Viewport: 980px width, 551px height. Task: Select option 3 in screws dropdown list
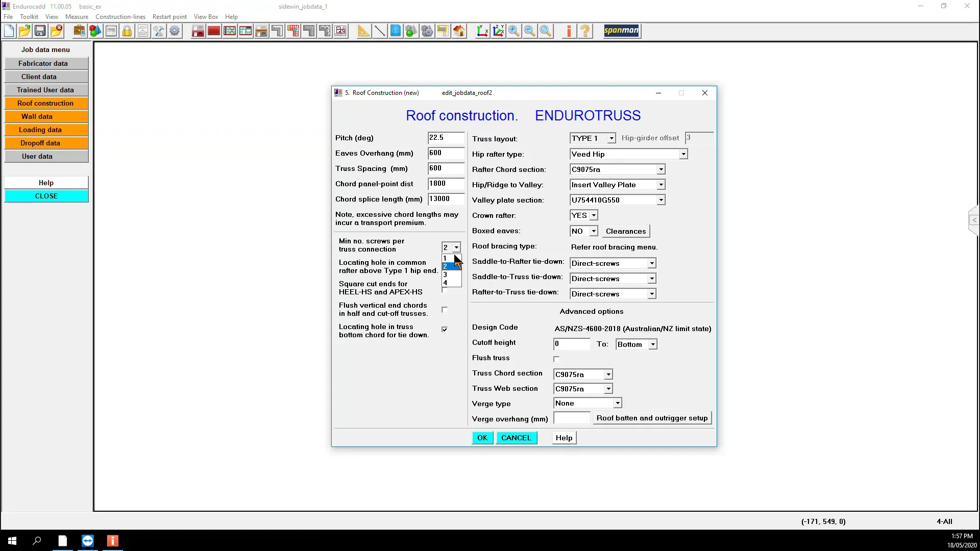point(451,274)
